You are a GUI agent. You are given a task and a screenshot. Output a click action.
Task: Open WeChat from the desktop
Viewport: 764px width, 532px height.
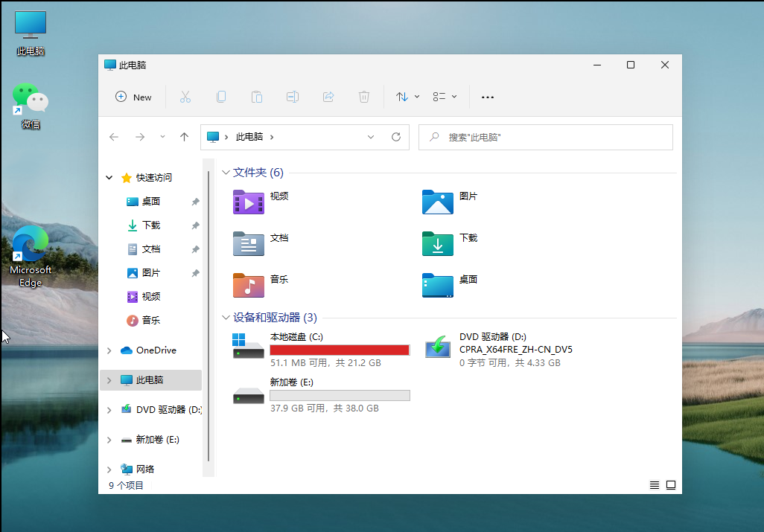(30, 97)
